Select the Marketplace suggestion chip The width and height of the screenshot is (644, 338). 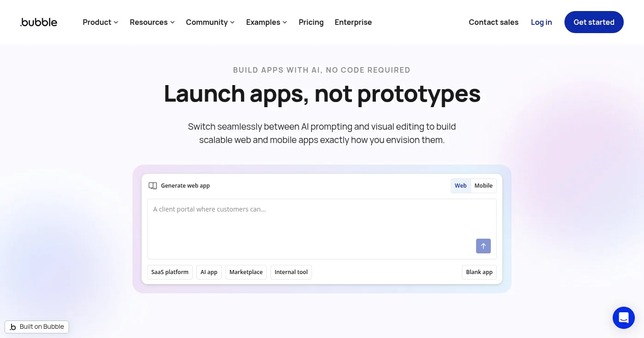pos(246,272)
